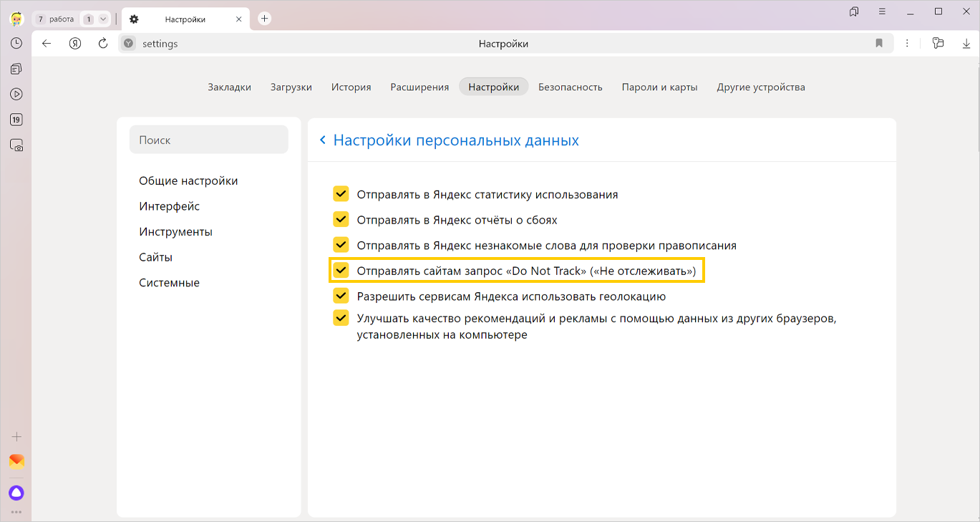Go back with the arrow button
The width and height of the screenshot is (980, 522).
click(47, 44)
